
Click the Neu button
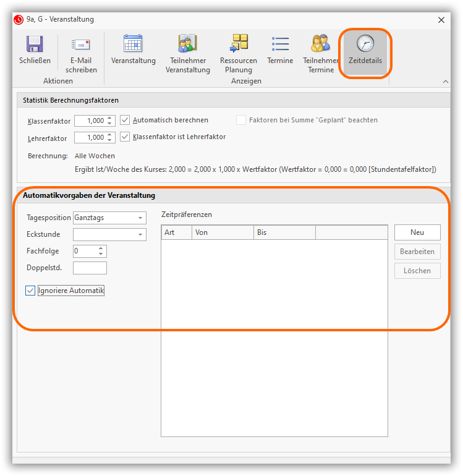click(x=417, y=232)
